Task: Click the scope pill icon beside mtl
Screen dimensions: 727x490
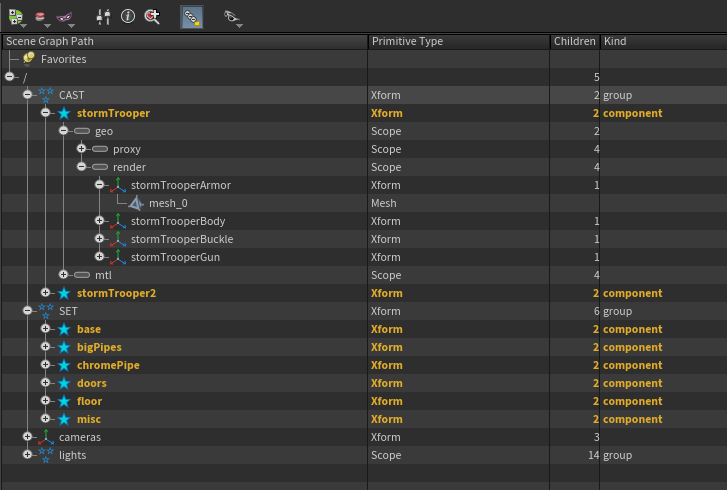Action: click(x=82, y=275)
